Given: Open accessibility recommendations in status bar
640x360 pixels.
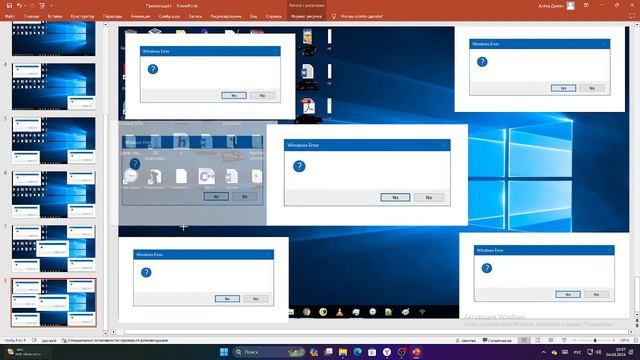Looking at the screenshot, I should pos(115,340).
